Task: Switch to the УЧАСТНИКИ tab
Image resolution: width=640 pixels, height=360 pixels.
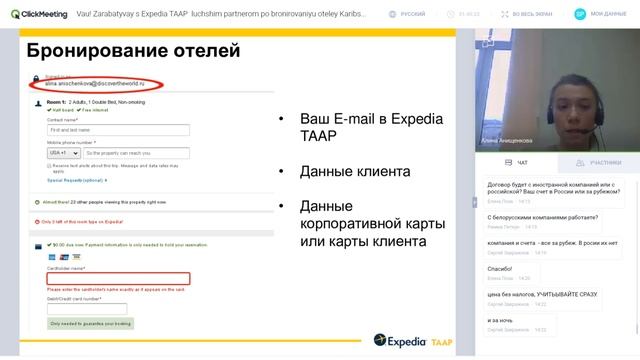Action: click(599, 163)
